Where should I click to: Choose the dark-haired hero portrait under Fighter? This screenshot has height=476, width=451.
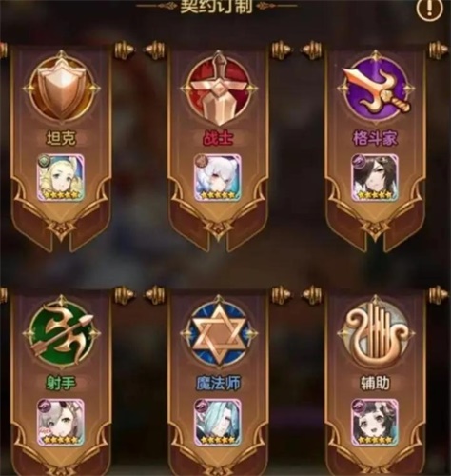click(x=375, y=177)
